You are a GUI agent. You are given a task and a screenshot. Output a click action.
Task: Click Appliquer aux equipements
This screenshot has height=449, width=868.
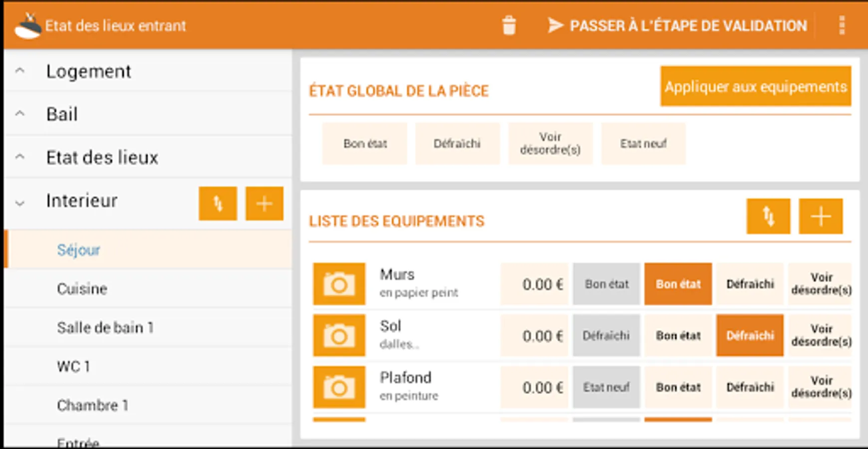[x=755, y=87]
